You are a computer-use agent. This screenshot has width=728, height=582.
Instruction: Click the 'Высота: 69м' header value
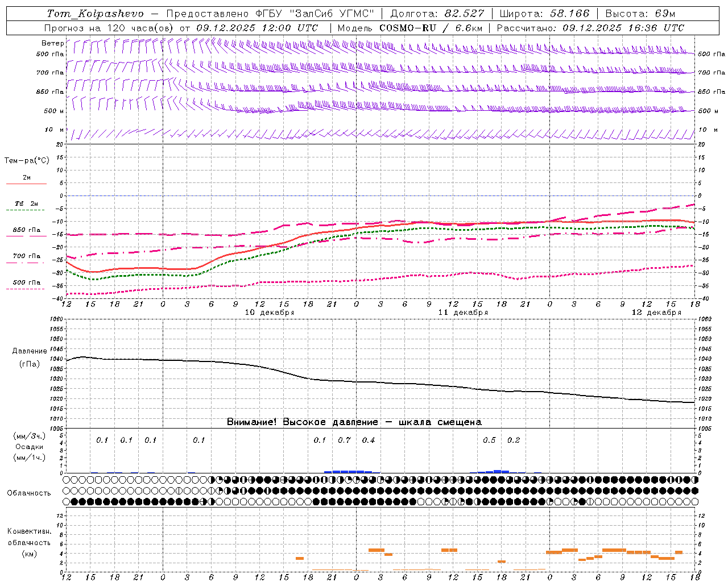[640, 14]
